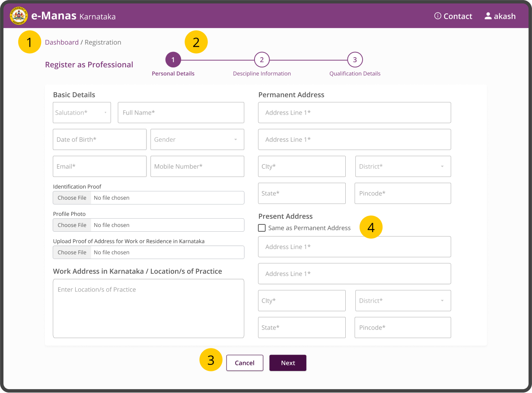Choose File for Proof of Address upload
532x393 pixels.
coord(72,252)
